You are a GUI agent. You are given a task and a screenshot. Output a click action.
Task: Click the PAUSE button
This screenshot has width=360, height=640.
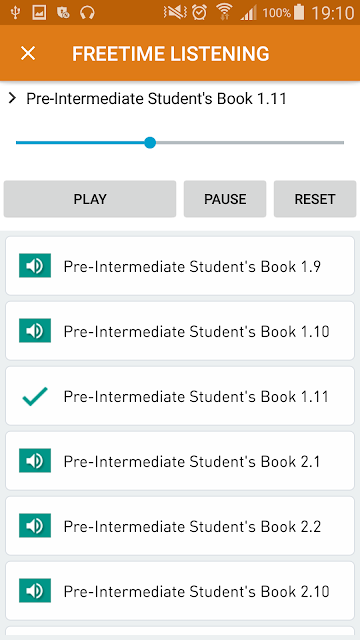click(x=225, y=199)
